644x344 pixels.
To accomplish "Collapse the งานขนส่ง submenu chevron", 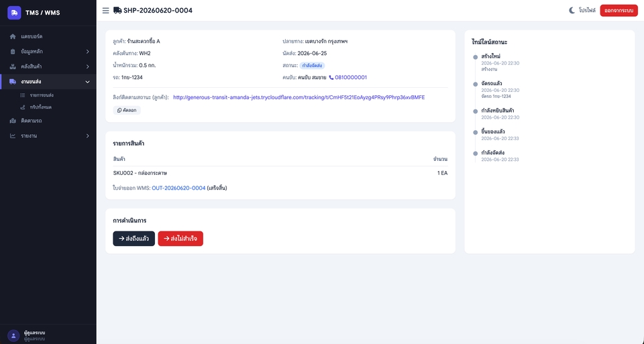I will point(87,82).
